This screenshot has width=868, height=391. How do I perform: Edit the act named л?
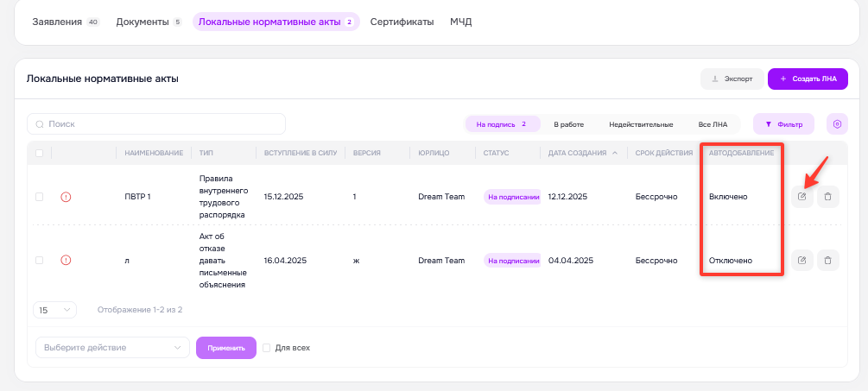[802, 260]
